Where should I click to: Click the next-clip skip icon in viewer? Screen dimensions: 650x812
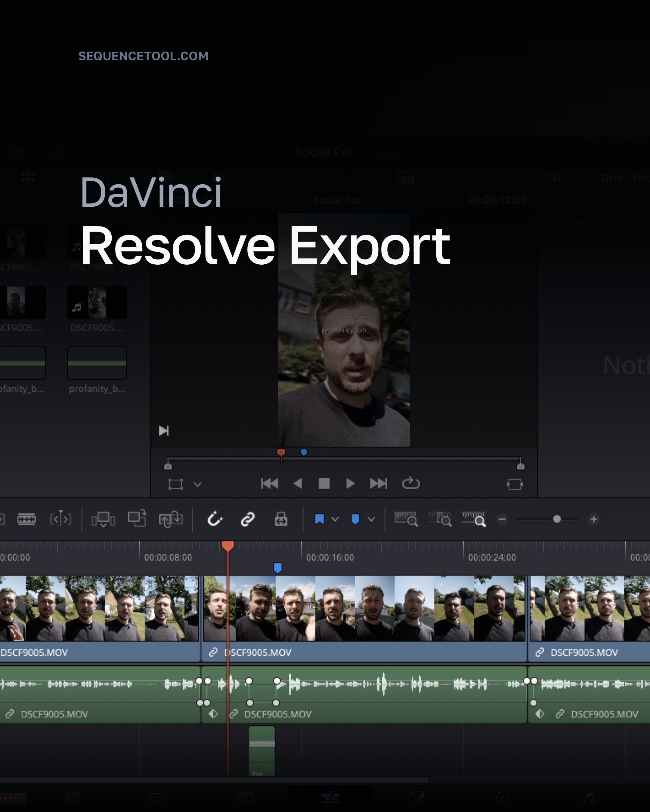pos(164,430)
